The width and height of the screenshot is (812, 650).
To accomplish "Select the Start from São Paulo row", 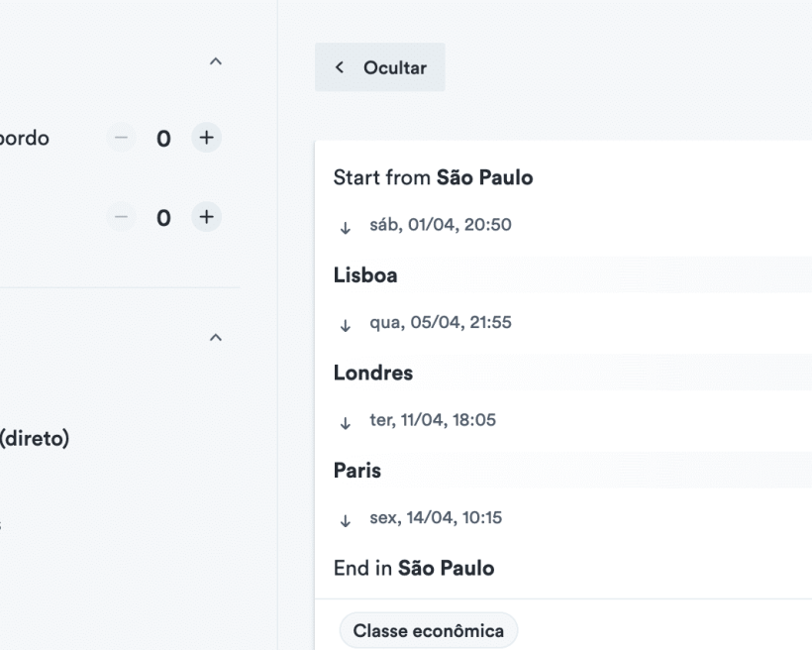I will pyautogui.click(x=434, y=178).
